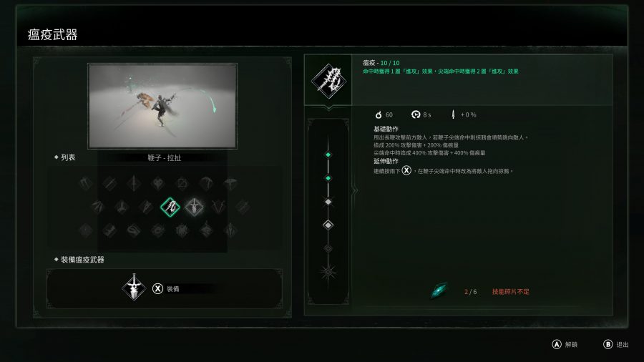Click the B 退出 exit prompt
Image resolution: width=644 pixels, height=362 pixels.
[615, 344]
